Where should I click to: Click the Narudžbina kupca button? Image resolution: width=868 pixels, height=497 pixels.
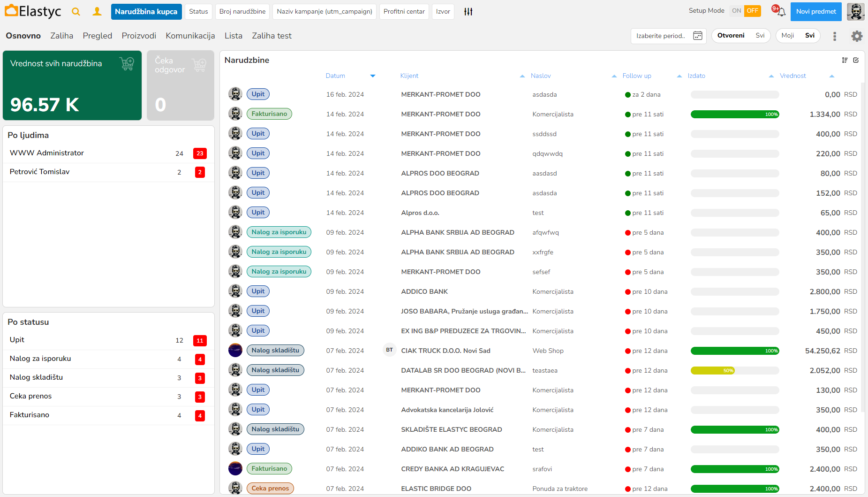[x=146, y=12]
